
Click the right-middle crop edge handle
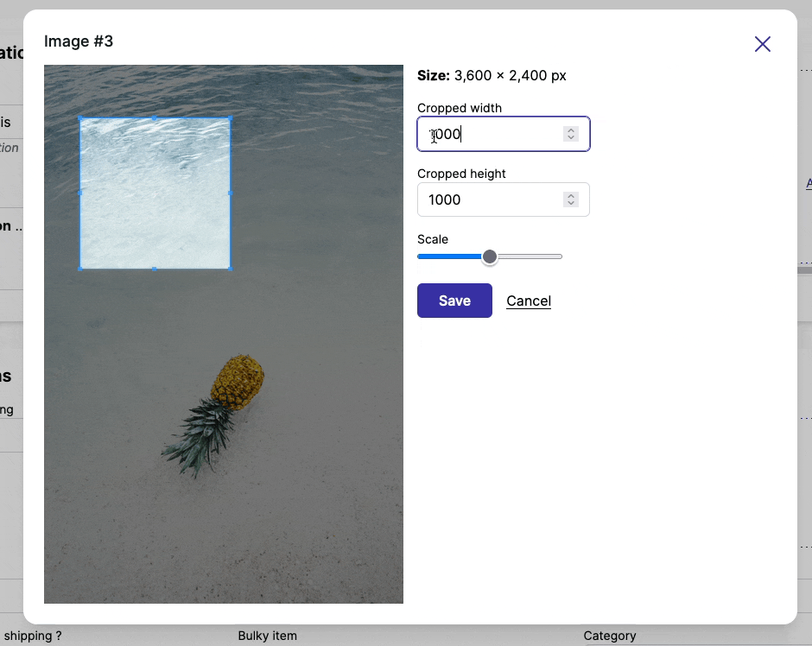[x=231, y=193]
